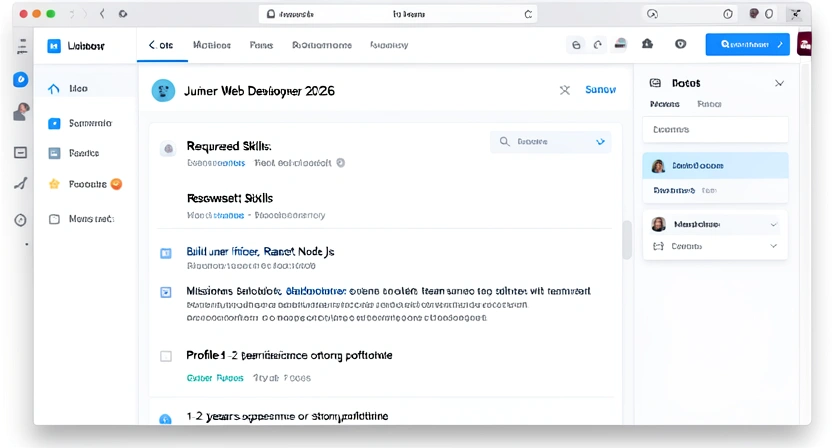
Task: Click the avatar in the highlighted right-panel card
Action: click(658, 166)
